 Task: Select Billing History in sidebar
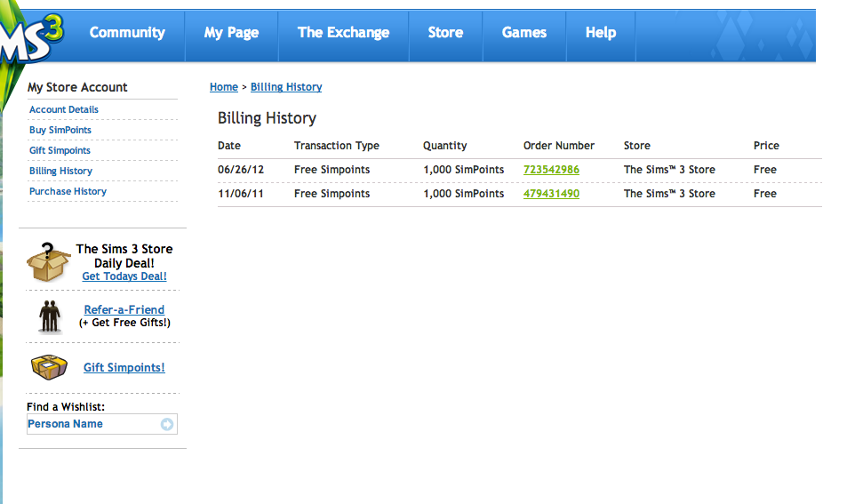pos(60,172)
